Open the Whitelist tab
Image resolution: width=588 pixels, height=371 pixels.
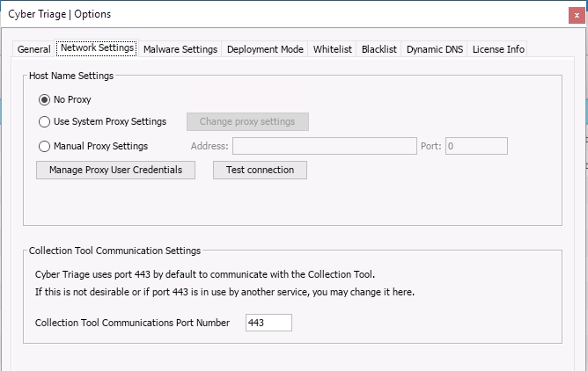(332, 49)
